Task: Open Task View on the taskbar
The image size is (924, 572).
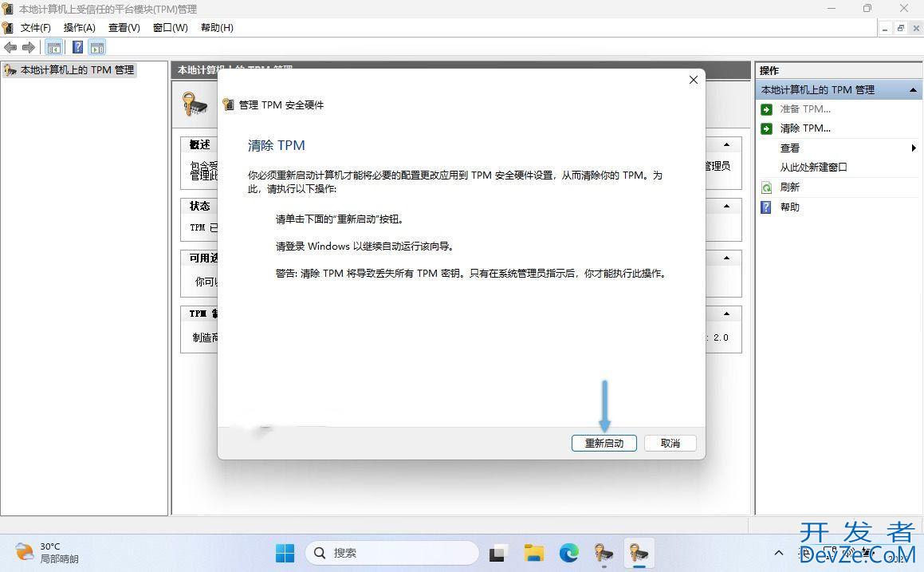Action: (497, 553)
